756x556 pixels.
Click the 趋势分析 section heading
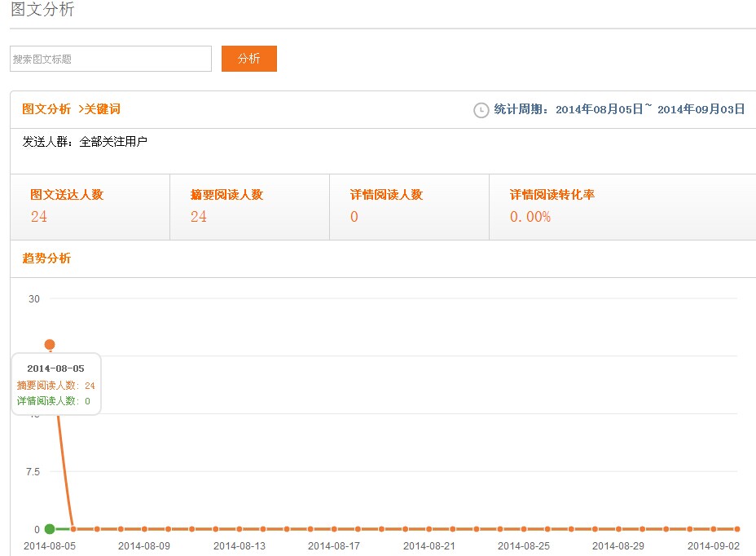tap(46, 258)
